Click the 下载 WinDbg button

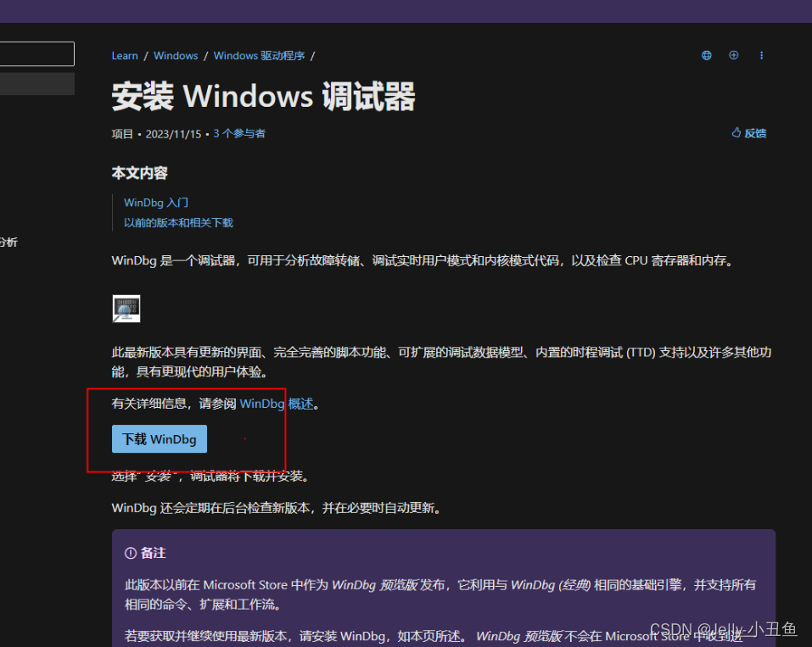pos(160,439)
